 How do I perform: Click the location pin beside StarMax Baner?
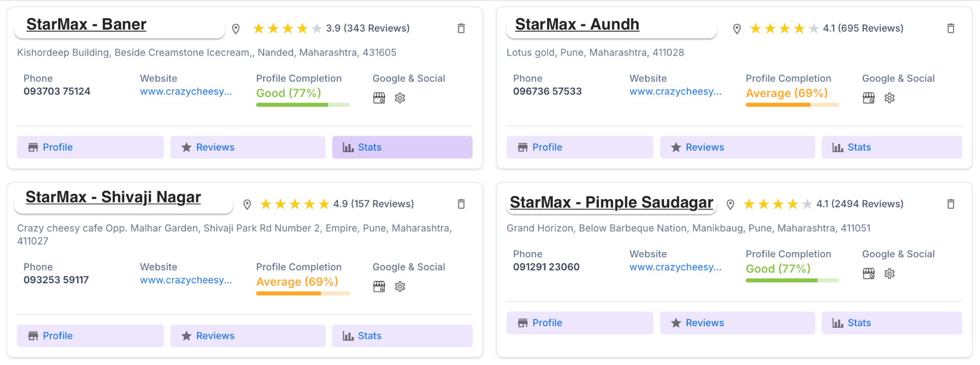235,29
